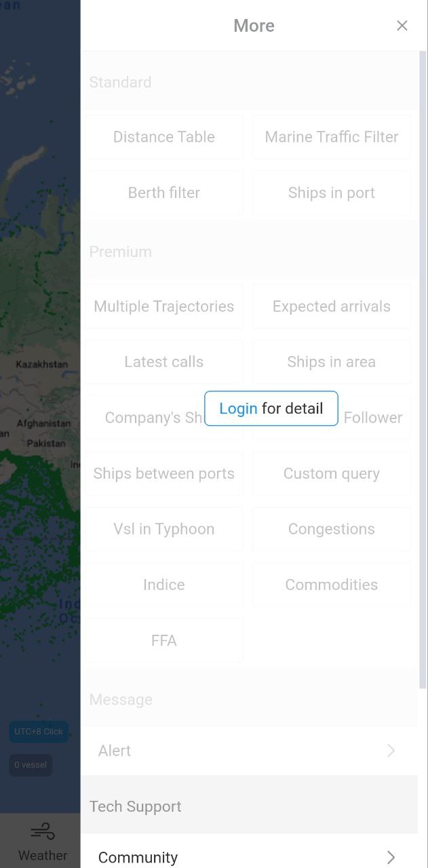Select Custom query

tap(332, 473)
